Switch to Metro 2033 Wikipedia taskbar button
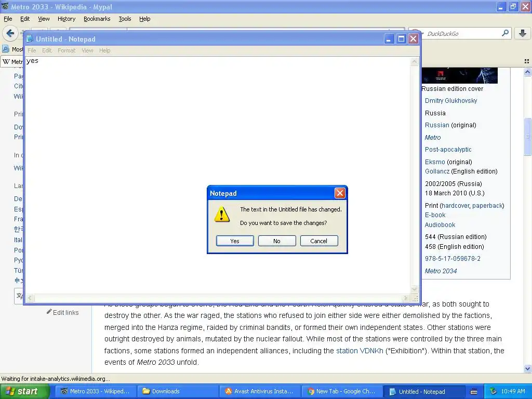The width and height of the screenshot is (532, 399). click(x=96, y=391)
